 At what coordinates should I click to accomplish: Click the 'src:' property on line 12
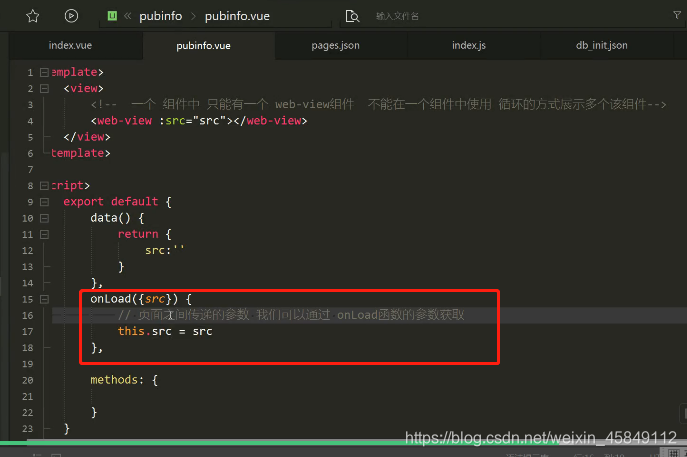pos(158,250)
